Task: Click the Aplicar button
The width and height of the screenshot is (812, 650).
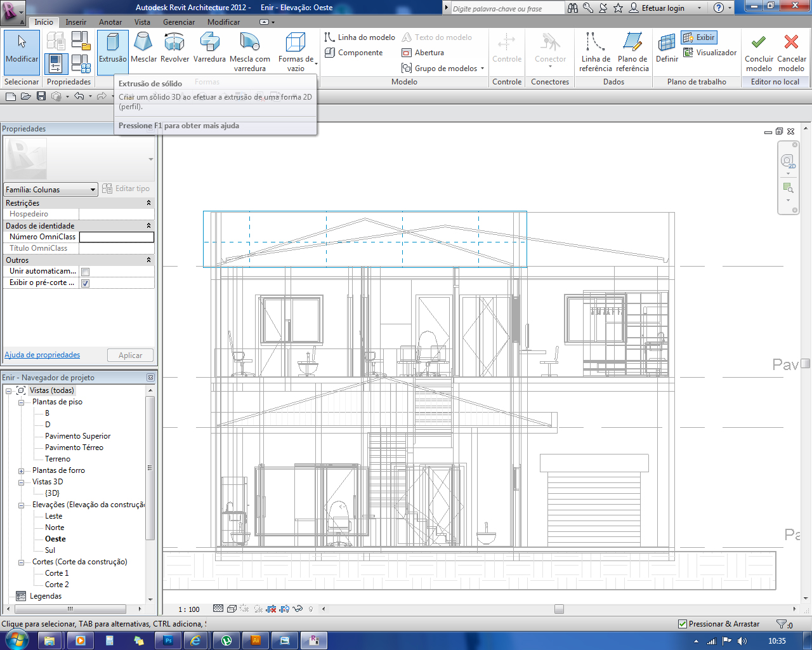Action: (x=130, y=355)
